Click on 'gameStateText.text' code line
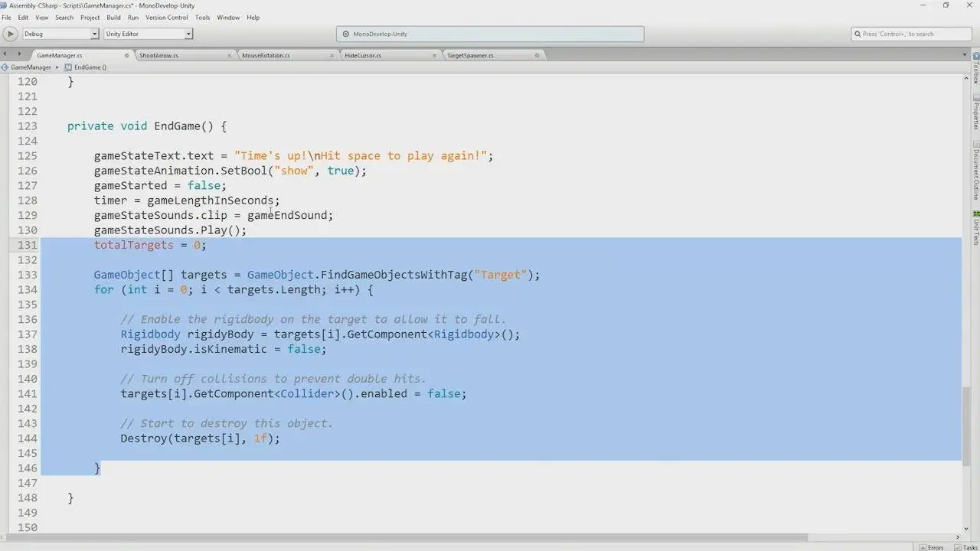Screen dimensions: 980x551 (x=294, y=156)
